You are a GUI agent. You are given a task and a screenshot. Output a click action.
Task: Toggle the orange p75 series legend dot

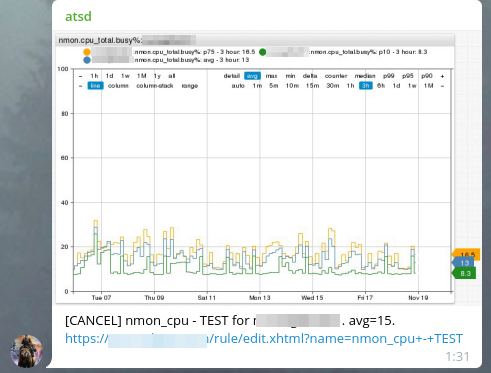pos(87,52)
